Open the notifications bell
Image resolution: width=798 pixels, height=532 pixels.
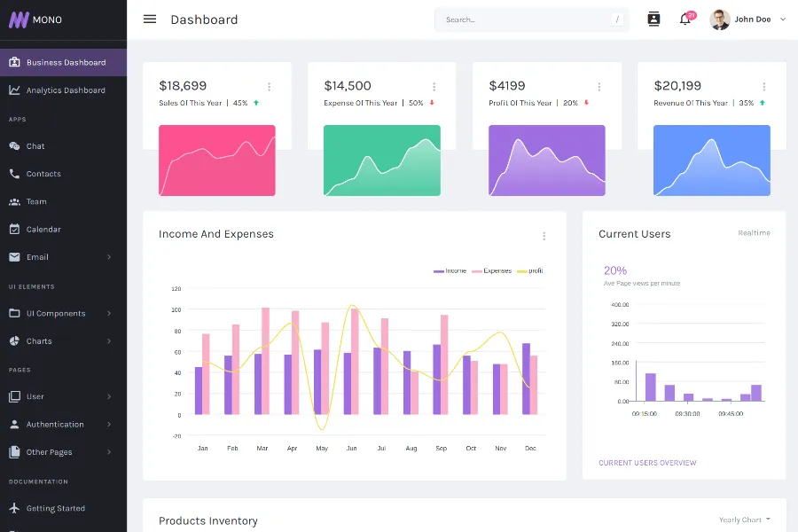click(x=685, y=20)
